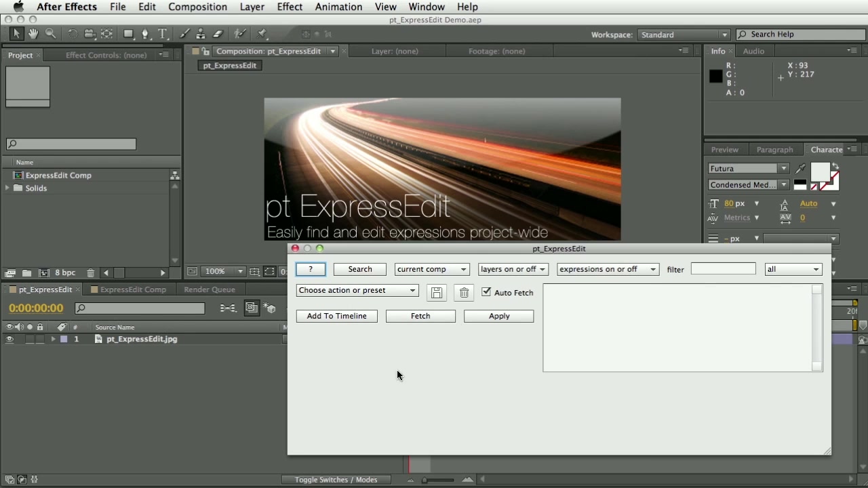Toggle lock for pt_ExpressEdit.jpg layer
Viewport: 868px width, 488px height.
40,339
